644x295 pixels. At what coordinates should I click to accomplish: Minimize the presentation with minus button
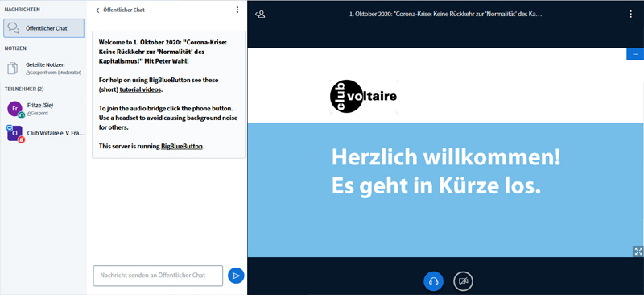[635, 54]
